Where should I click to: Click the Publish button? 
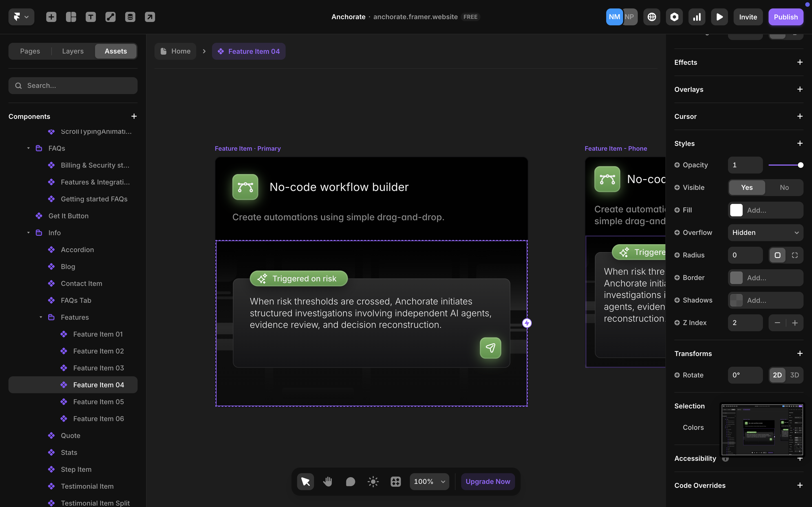785,16
